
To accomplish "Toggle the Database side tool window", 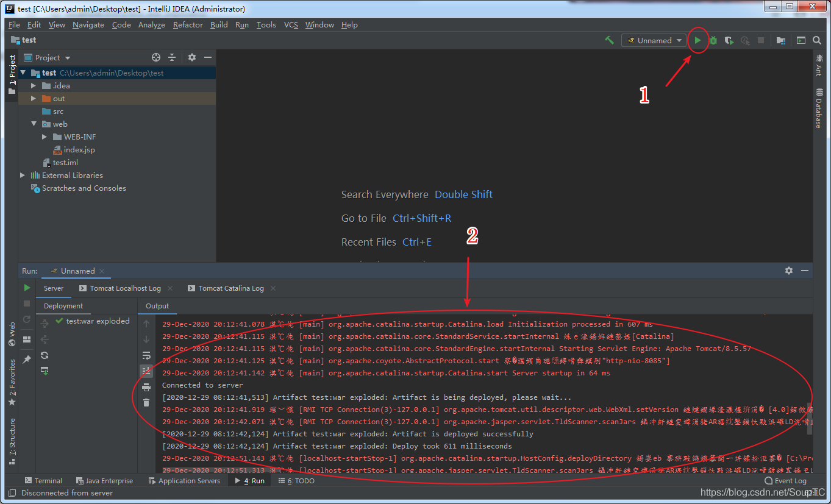I will pyautogui.click(x=819, y=108).
